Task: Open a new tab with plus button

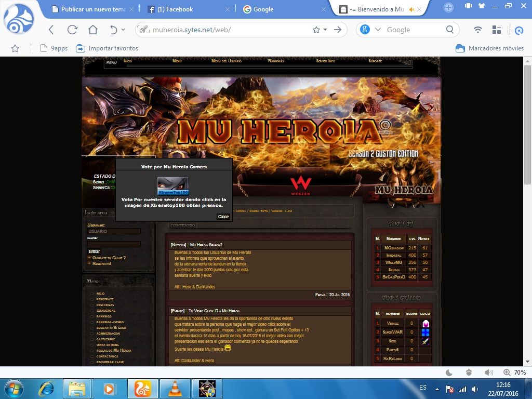Action: 448,7
